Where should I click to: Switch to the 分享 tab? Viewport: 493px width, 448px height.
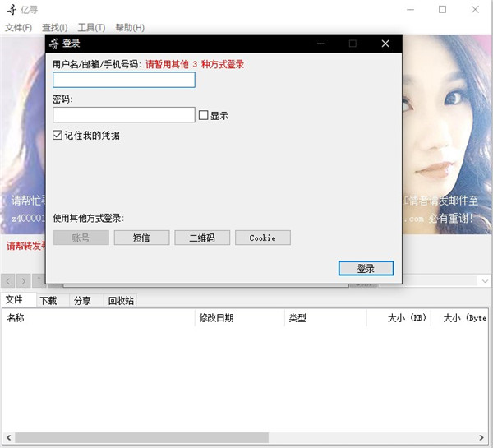(x=82, y=301)
